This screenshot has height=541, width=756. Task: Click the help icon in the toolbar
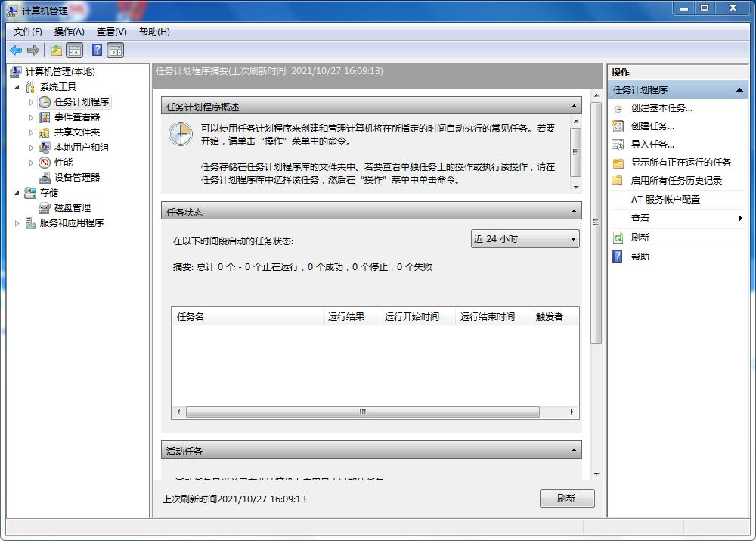(x=96, y=50)
